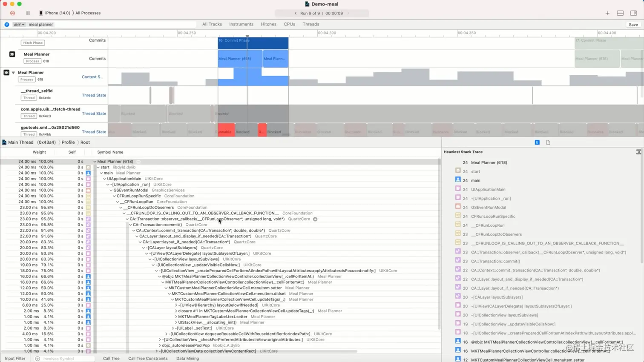Image resolution: width=644 pixels, height=362 pixels.
Task: Click user icon beside main in stack trace
Action: coord(458,180)
